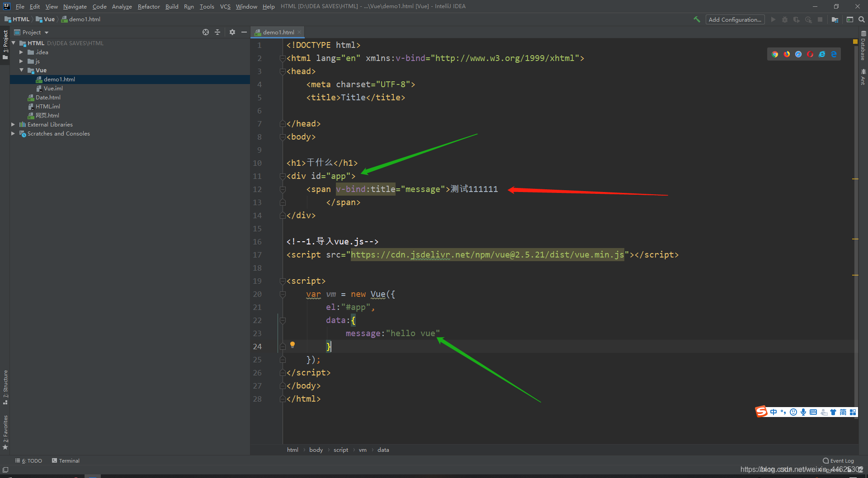Hide the Project panel with minus icon
The width and height of the screenshot is (868, 478).
point(244,32)
